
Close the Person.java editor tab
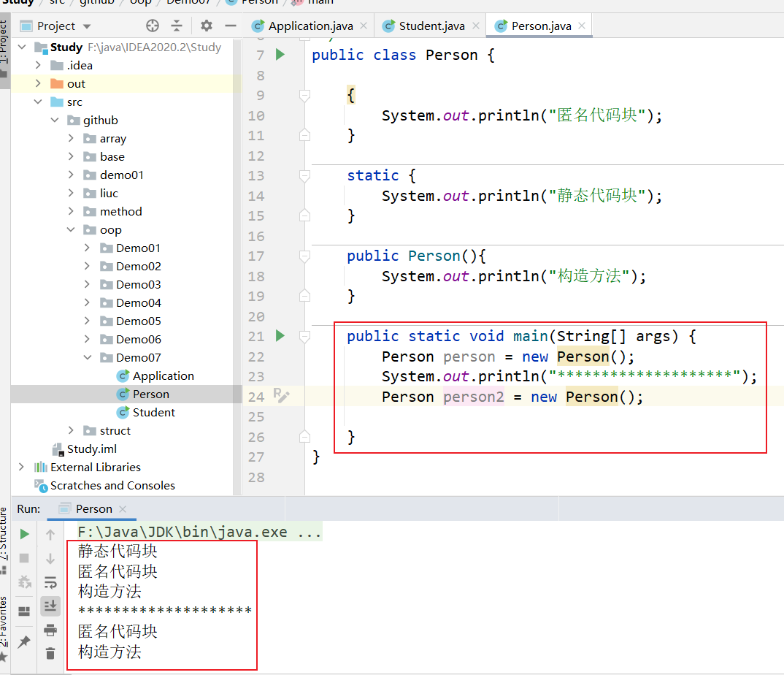(x=582, y=26)
